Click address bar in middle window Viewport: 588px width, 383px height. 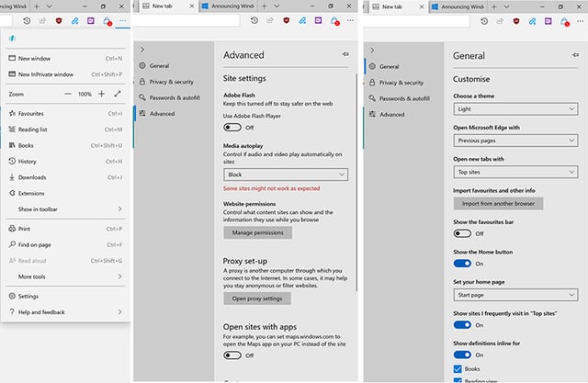click(187, 20)
